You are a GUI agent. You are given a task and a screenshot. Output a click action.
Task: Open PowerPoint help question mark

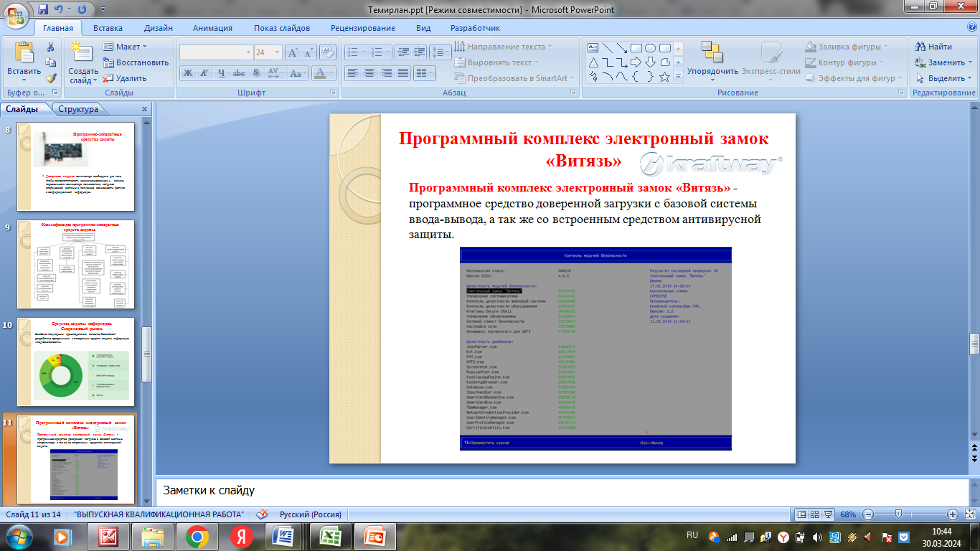pyautogui.click(x=972, y=27)
